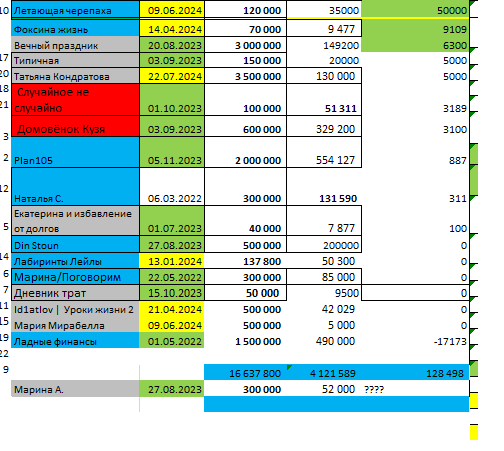Select the cell "Летающая черепаха"
The width and height of the screenshot is (504, 451).
tap(75, 10)
